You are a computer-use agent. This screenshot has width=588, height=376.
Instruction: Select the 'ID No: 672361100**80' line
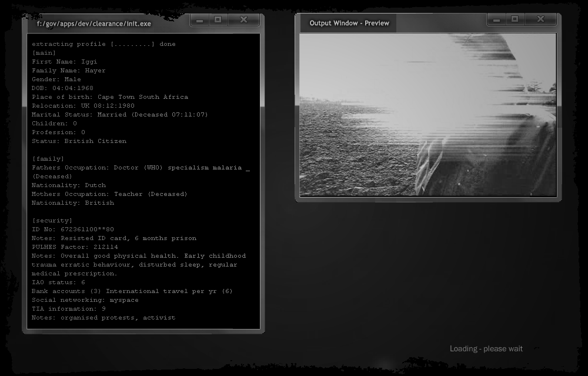pos(73,229)
